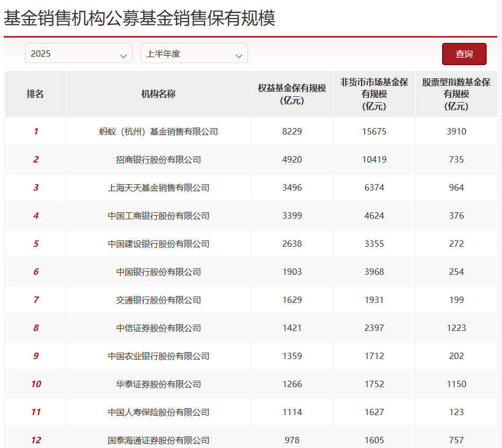
Task: Click the red 查询 button
Action: [464, 54]
